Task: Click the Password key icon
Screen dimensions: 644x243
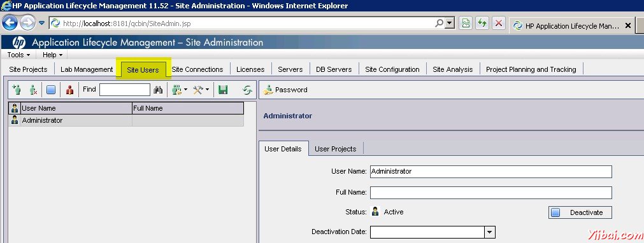Action: pos(268,90)
